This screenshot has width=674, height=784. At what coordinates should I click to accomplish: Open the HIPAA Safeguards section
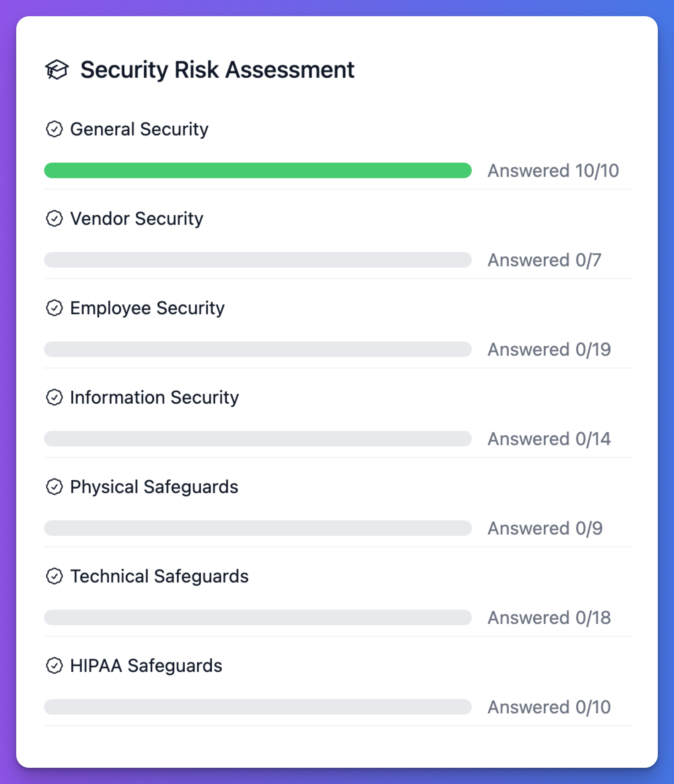tap(146, 666)
